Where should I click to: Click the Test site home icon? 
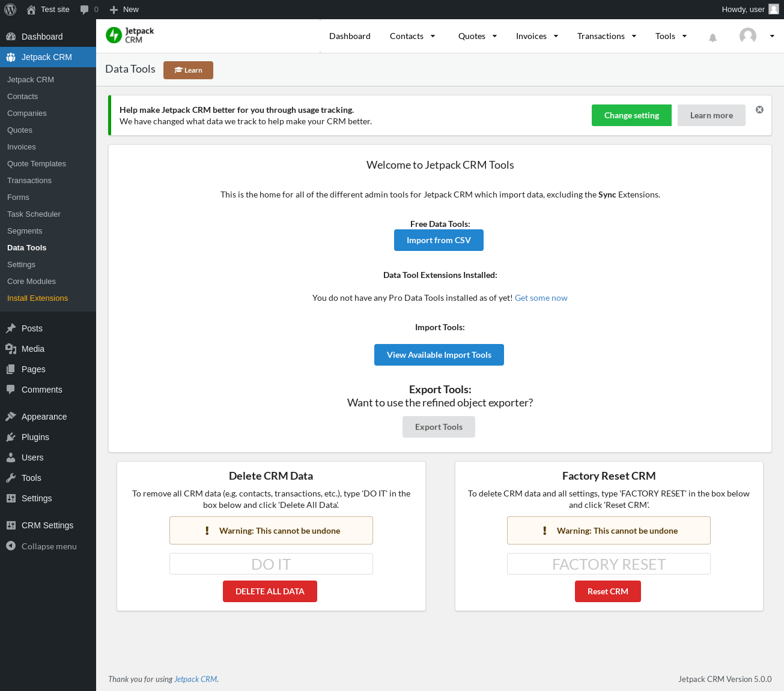(x=31, y=10)
